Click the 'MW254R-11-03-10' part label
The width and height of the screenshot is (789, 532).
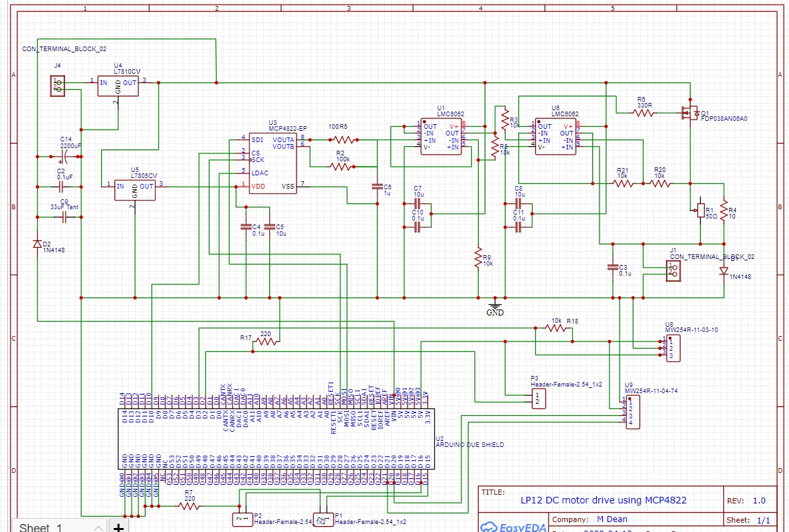692,330
